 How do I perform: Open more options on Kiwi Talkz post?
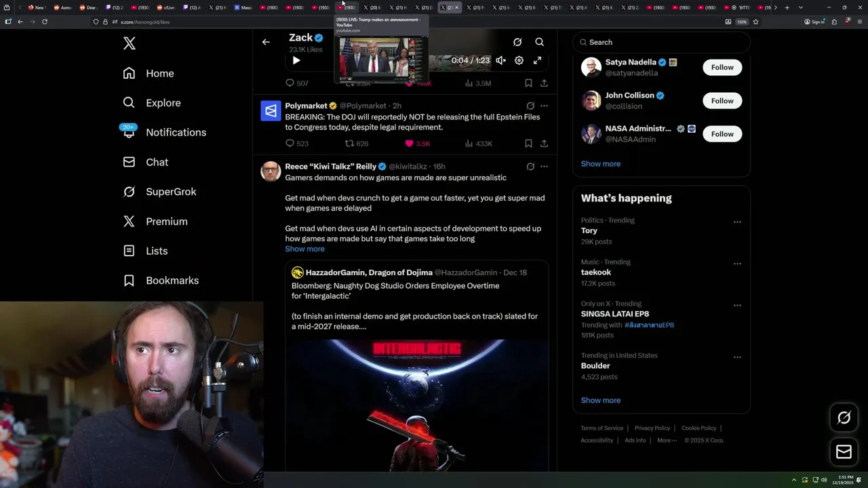(544, 166)
